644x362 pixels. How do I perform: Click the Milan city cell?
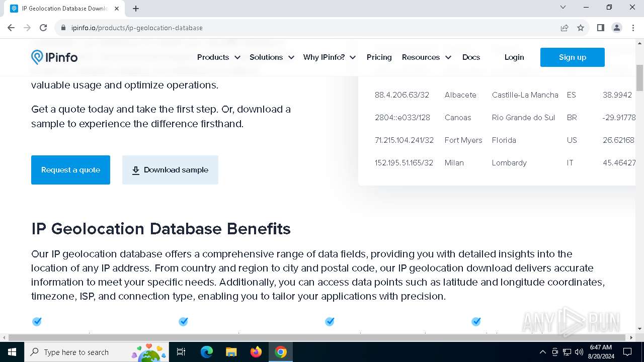(x=454, y=163)
